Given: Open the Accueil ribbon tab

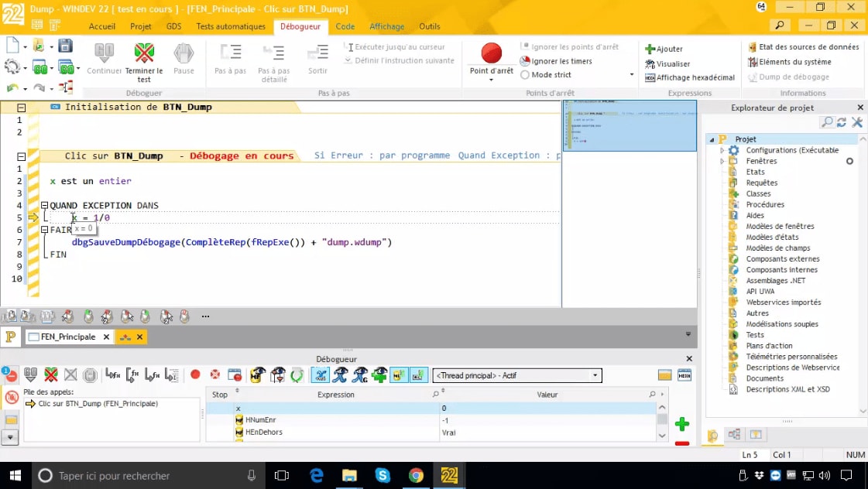Looking at the screenshot, I should click(x=102, y=26).
